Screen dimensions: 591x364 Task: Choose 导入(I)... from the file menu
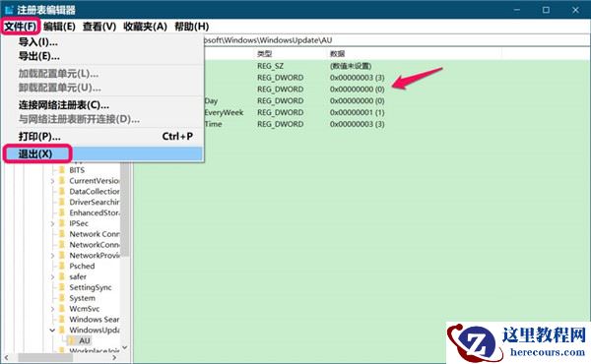38,42
